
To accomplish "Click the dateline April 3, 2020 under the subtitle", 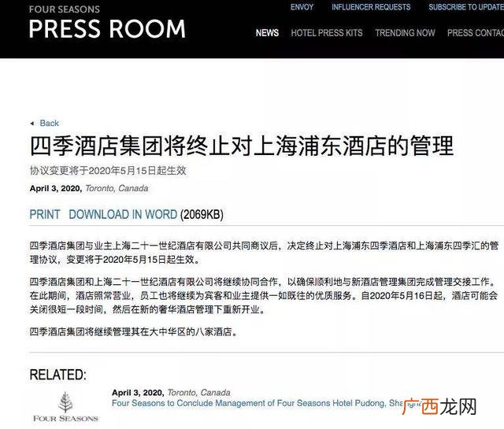I will pyautogui.click(x=56, y=188).
